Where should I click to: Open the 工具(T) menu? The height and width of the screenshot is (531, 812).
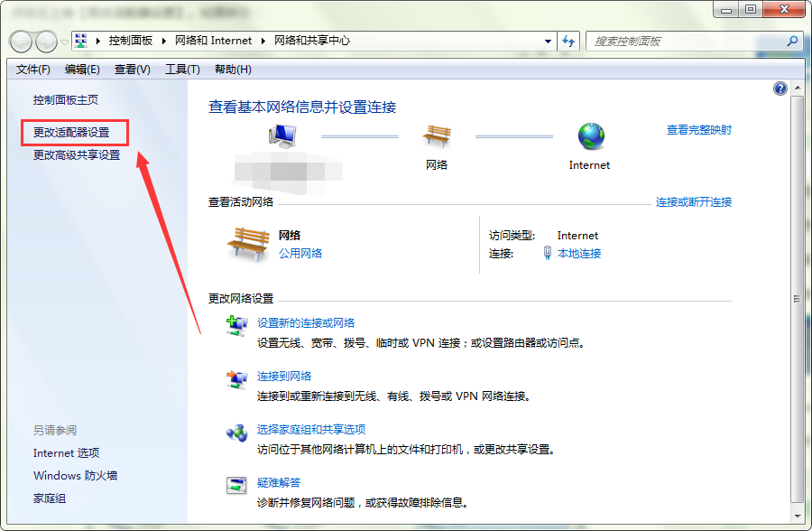tap(181, 70)
